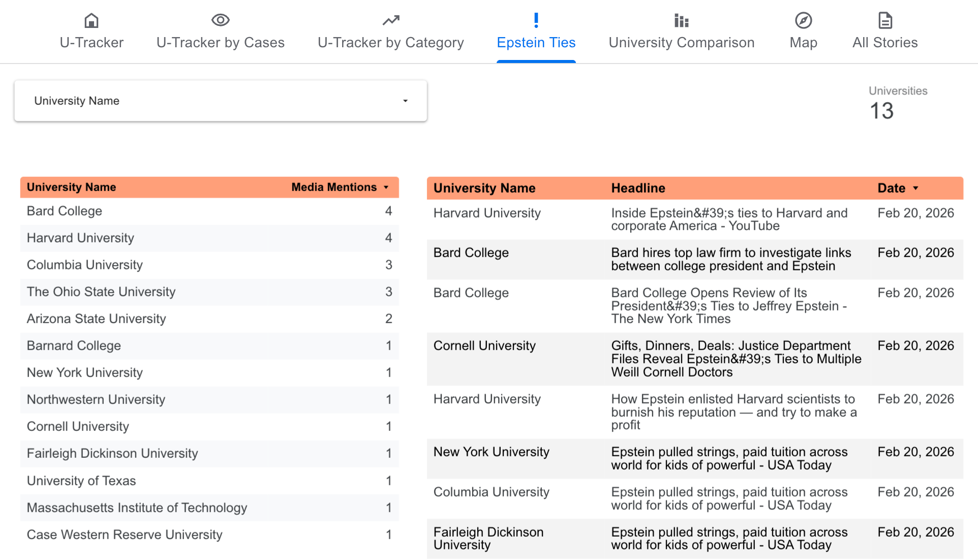Image resolution: width=978 pixels, height=560 pixels.
Task: Click the Media Mentions sort arrow
Action: (386, 188)
